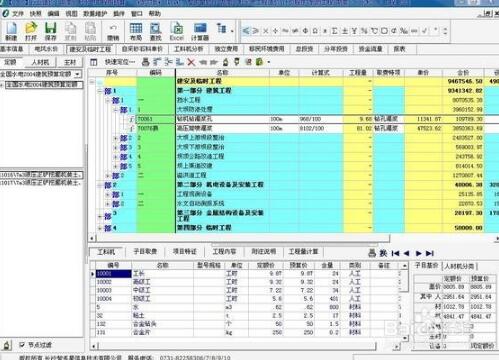Switch to the 移民环境费用 tab
Viewport: 499px width, 360px height.
pyautogui.click(x=267, y=49)
